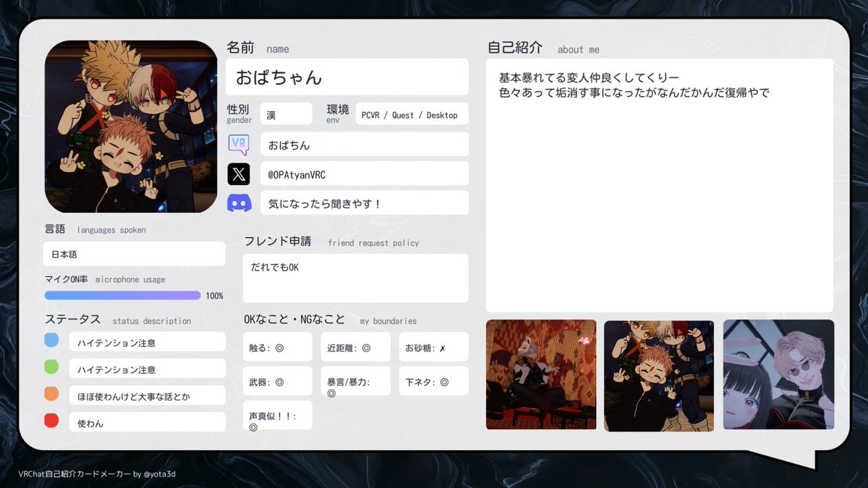Click the VRChat ID field おばちん

pos(365,144)
